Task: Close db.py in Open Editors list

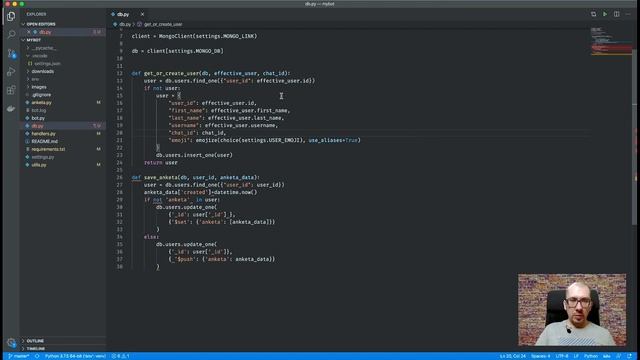Action: point(29,32)
